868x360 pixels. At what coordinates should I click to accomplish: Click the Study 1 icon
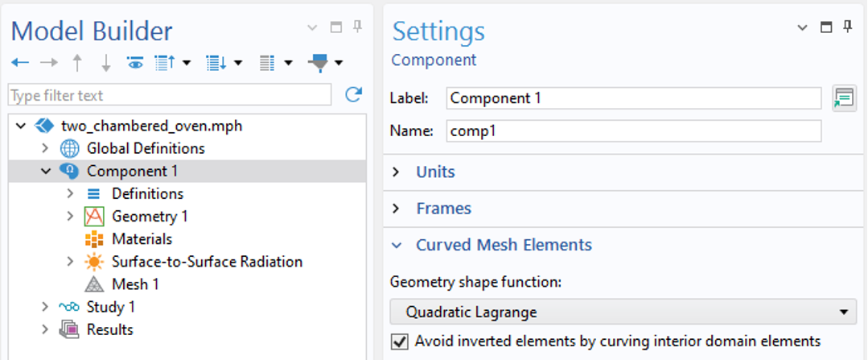click(69, 307)
